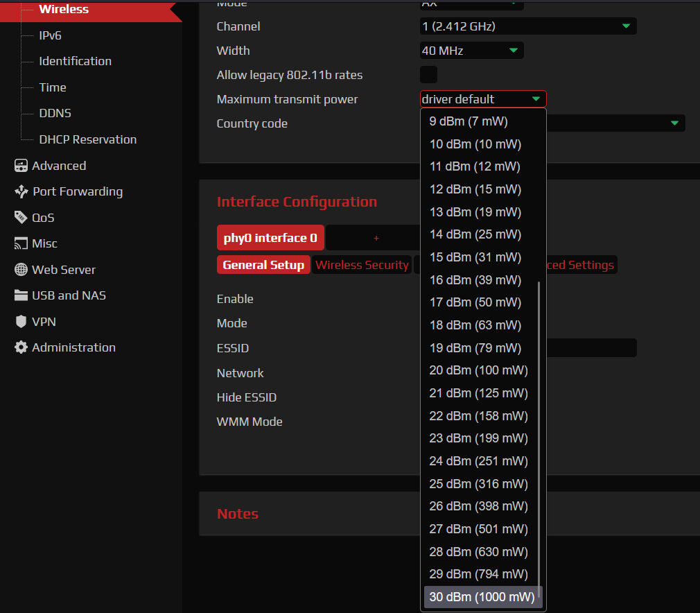The height and width of the screenshot is (613, 700).
Task: Open the Country code dropdown arrow
Action: tap(674, 123)
